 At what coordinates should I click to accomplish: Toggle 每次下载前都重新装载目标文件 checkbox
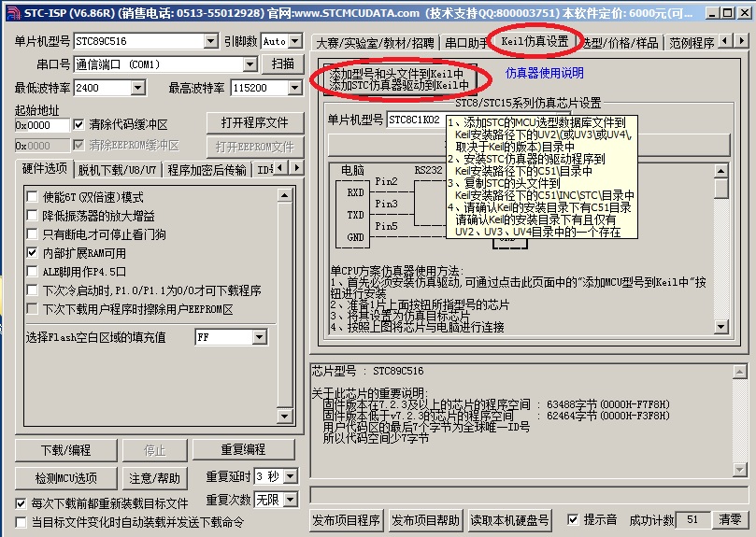click(x=21, y=503)
